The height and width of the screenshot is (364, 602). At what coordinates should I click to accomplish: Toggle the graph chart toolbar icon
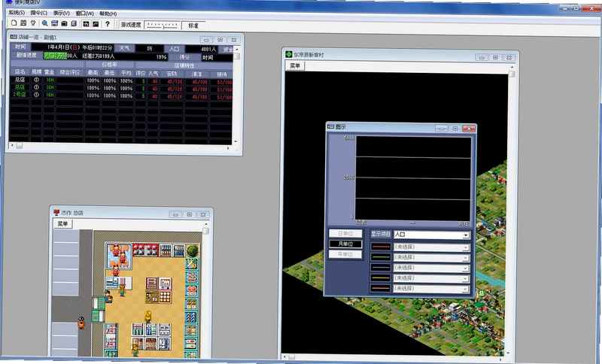96,24
